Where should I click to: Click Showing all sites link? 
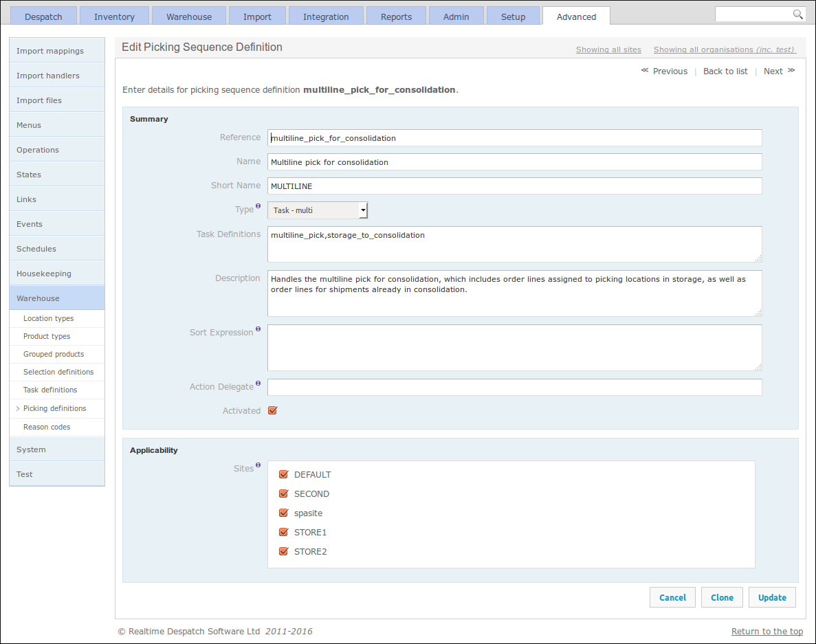(x=608, y=49)
